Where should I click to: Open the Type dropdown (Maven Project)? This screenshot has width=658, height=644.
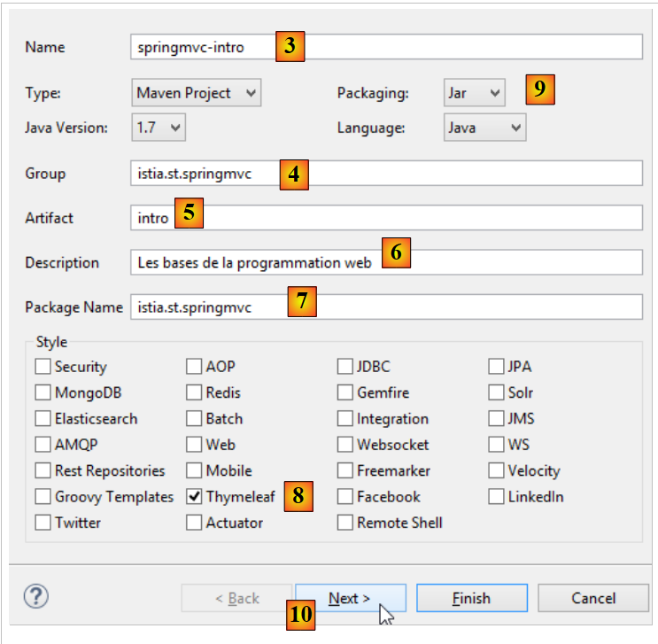coord(197,93)
